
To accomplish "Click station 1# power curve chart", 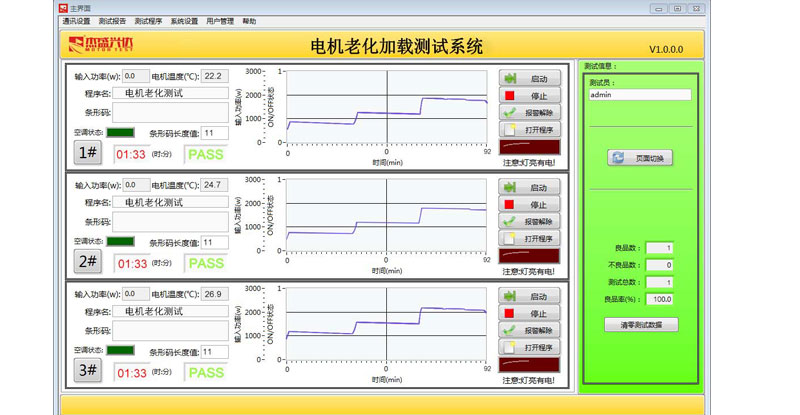I will pyautogui.click(x=387, y=107).
